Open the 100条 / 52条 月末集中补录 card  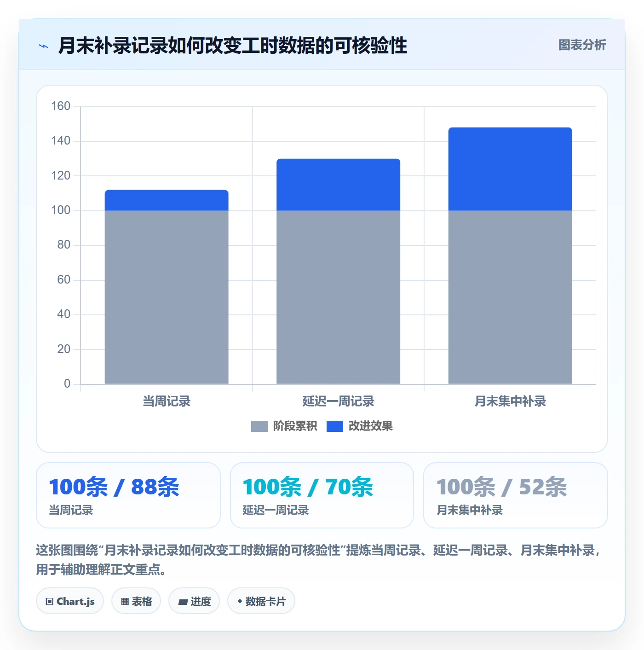(x=516, y=495)
